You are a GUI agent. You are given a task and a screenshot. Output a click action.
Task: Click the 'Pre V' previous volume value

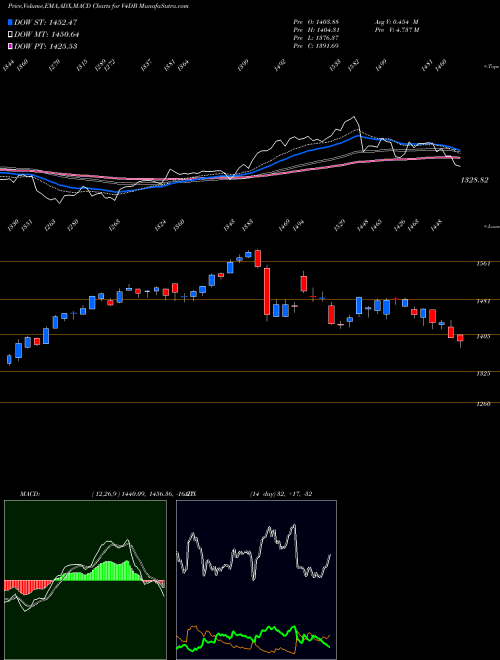point(396,30)
